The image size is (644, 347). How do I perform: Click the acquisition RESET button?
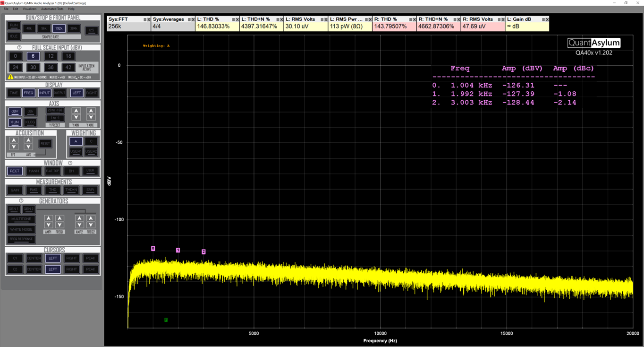[45, 143]
